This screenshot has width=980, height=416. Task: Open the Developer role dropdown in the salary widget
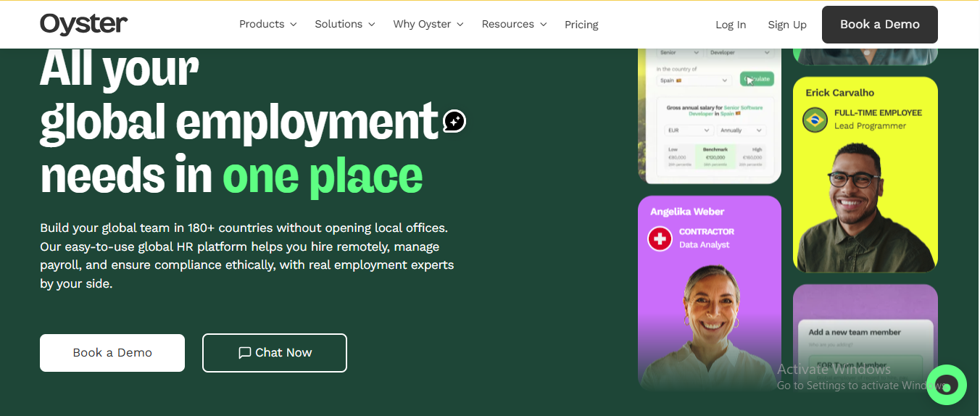(x=739, y=53)
